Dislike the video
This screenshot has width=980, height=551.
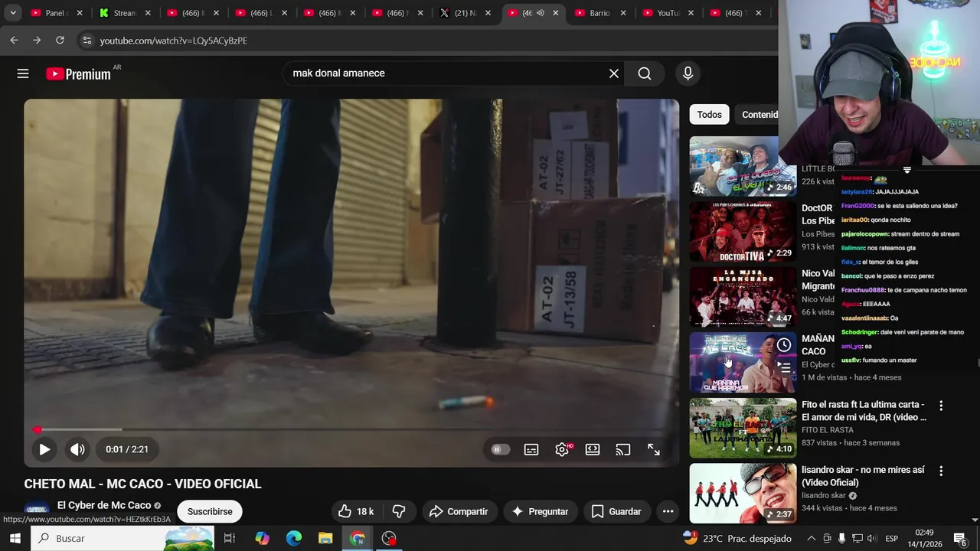(398, 511)
